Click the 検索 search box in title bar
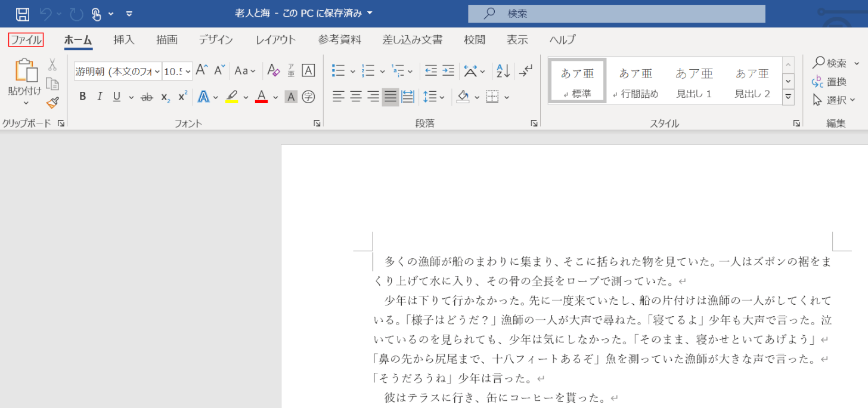Screen dimensions: 868x408 pos(616,13)
